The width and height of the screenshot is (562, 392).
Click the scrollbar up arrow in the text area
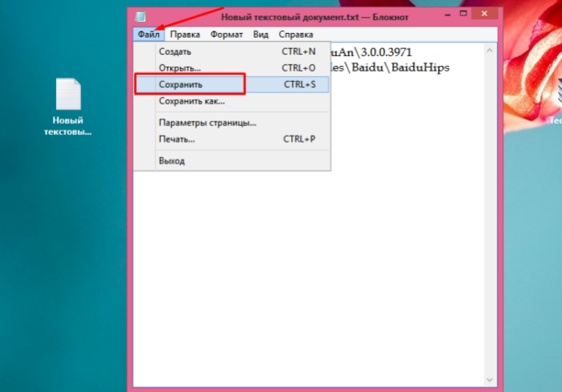click(x=490, y=51)
